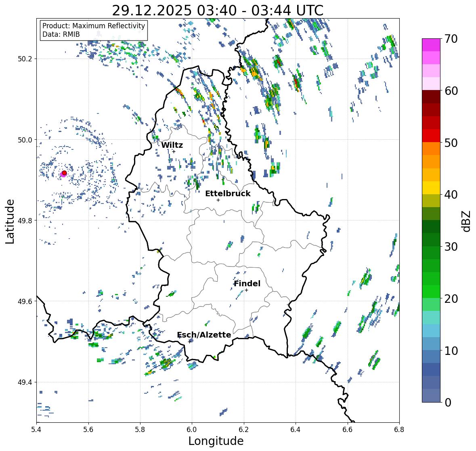This screenshot has height=451, width=476.
Task: Click the Longitude axis label
Action: (216, 441)
